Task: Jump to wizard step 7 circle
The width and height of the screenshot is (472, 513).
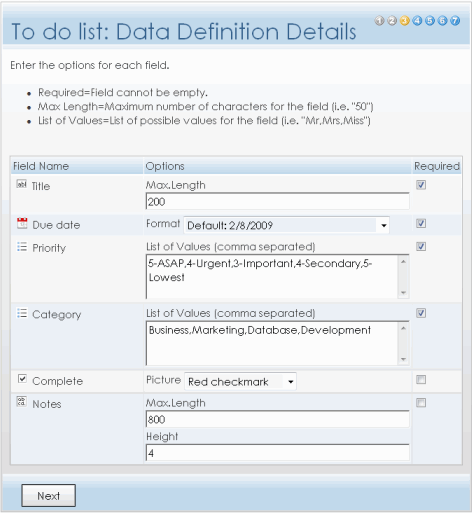Action: tap(455, 21)
